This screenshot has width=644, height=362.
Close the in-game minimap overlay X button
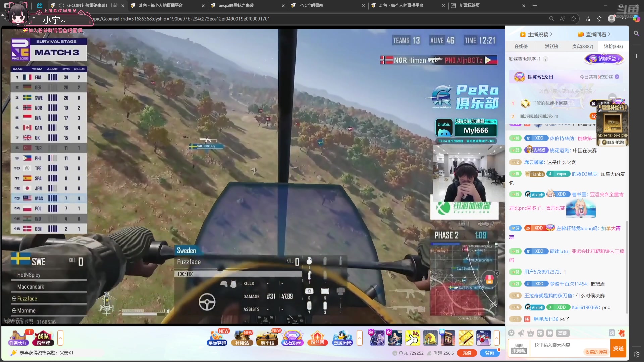click(497, 274)
